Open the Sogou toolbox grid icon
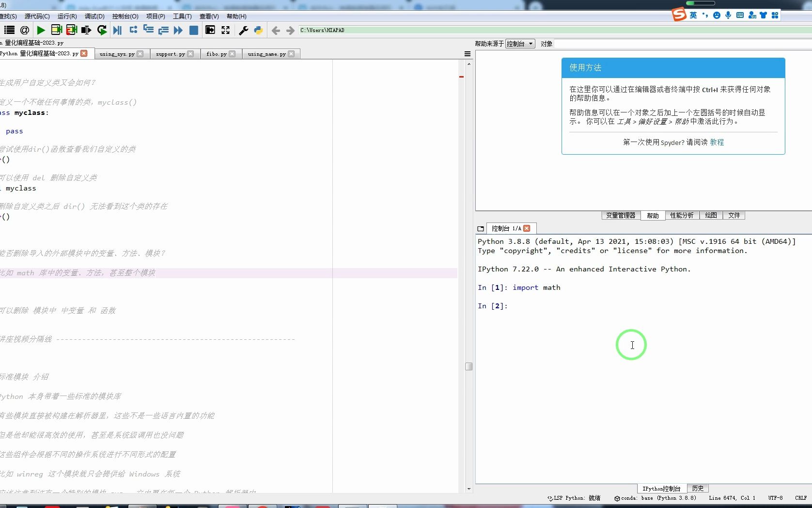Screen dimensions: 812x508 point(775,16)
